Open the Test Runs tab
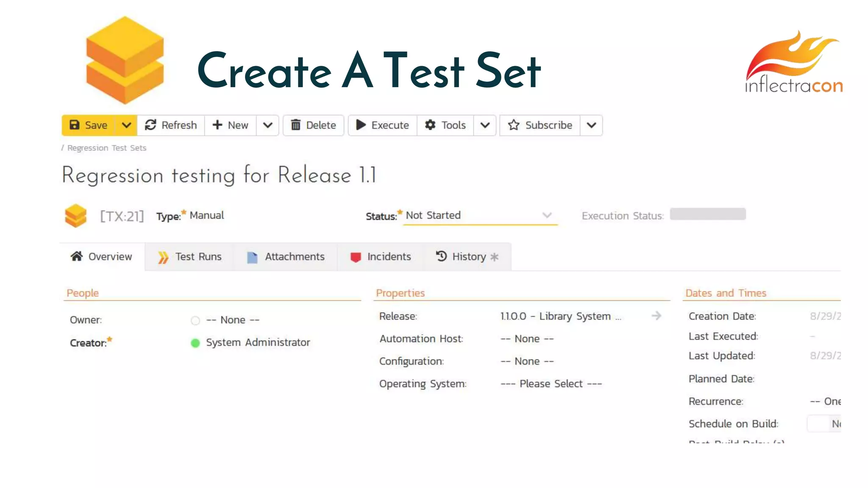The width and height of the screenshot is (868, 488). click(189, 257)
